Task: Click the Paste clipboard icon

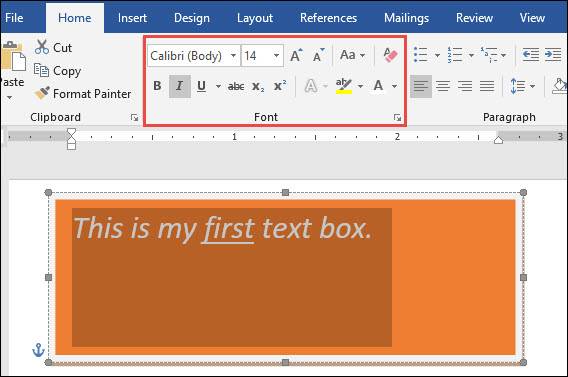Action: (x=13, y=56)
